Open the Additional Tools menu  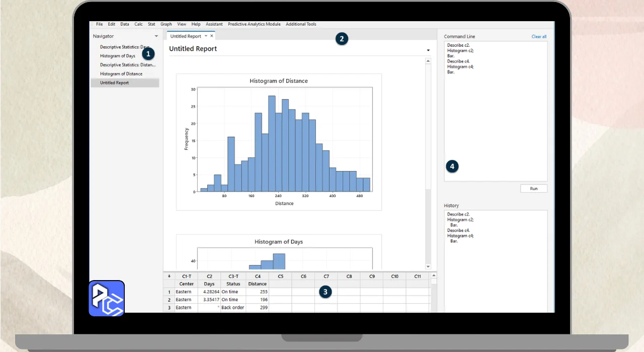(301, 24)
